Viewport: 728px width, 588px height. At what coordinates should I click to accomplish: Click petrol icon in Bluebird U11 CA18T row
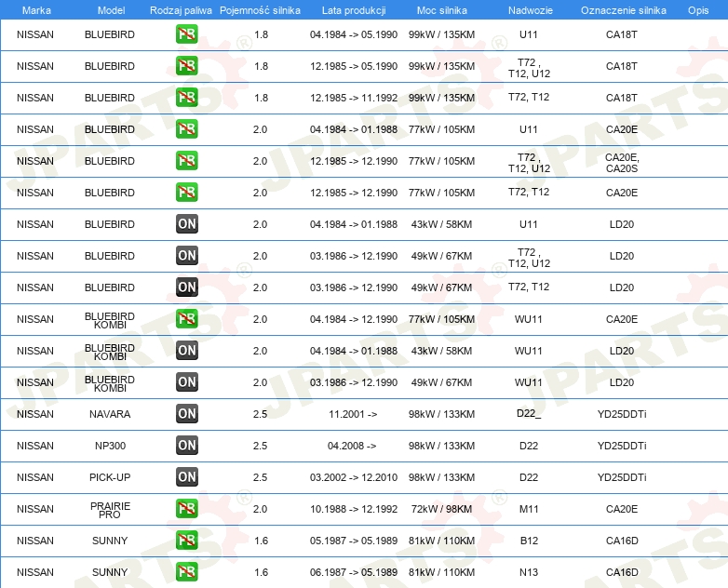point(186,33)
